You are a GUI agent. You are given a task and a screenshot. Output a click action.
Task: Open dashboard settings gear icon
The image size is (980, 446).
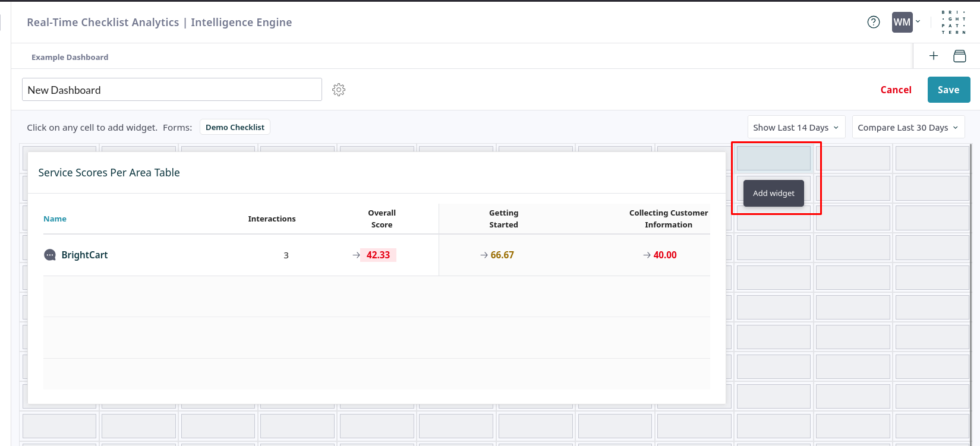pos(339,90)
